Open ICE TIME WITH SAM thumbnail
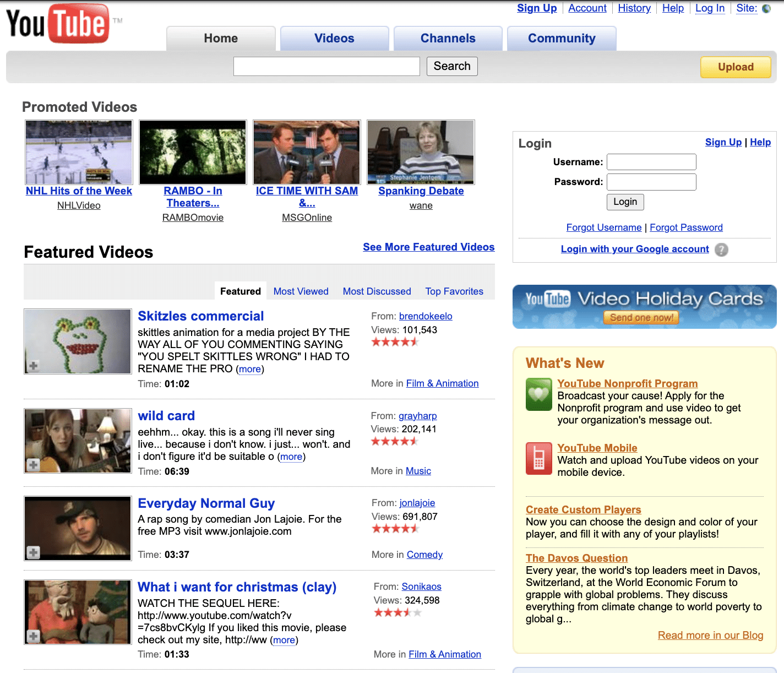The width and height of the screenshot is (784, 673). tap(307, 152)
